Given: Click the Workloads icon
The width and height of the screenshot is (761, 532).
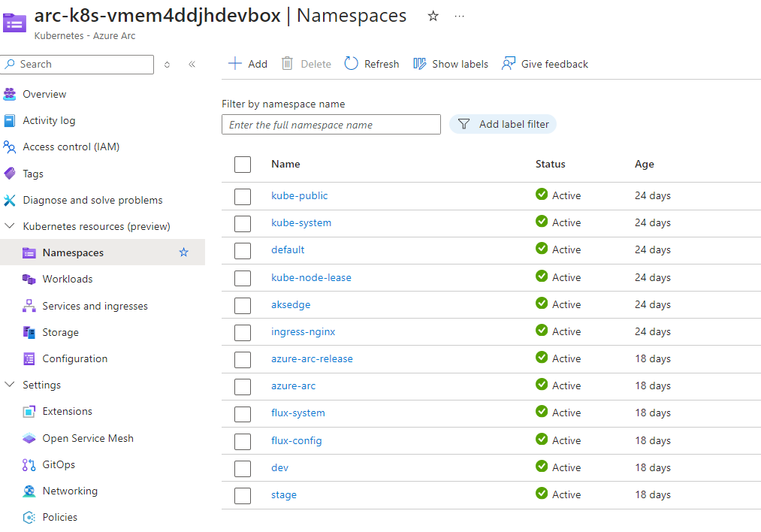Looking at the screenshot, I should [29, 279].
